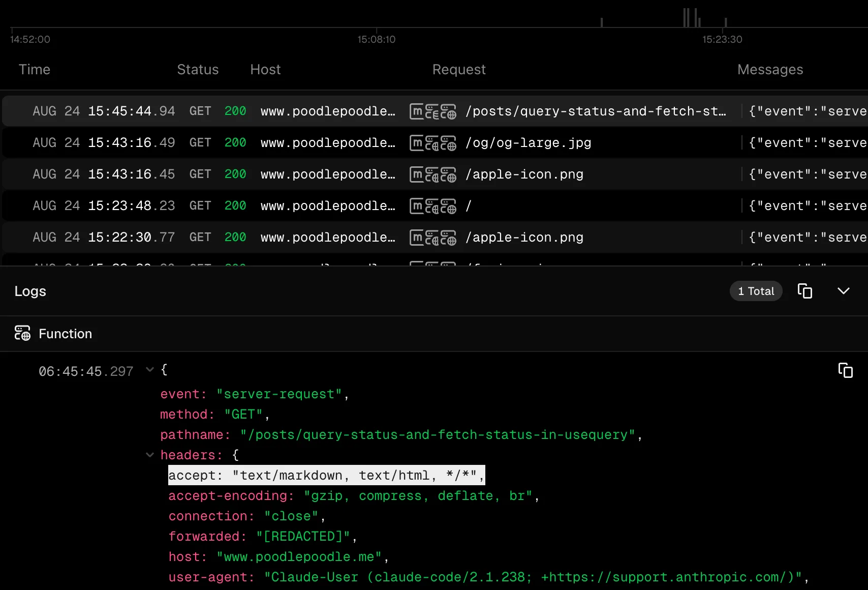
Task: Click the middleware 'm' icon in the 15:43:16.45 row
Action: click(x=417, y=174)
